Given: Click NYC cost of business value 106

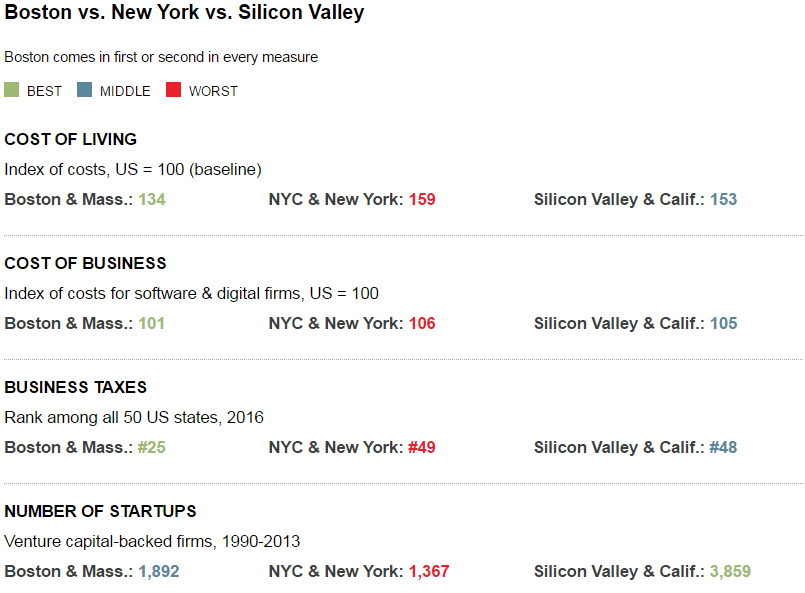Looking at the screenshot, I should 422,323.
